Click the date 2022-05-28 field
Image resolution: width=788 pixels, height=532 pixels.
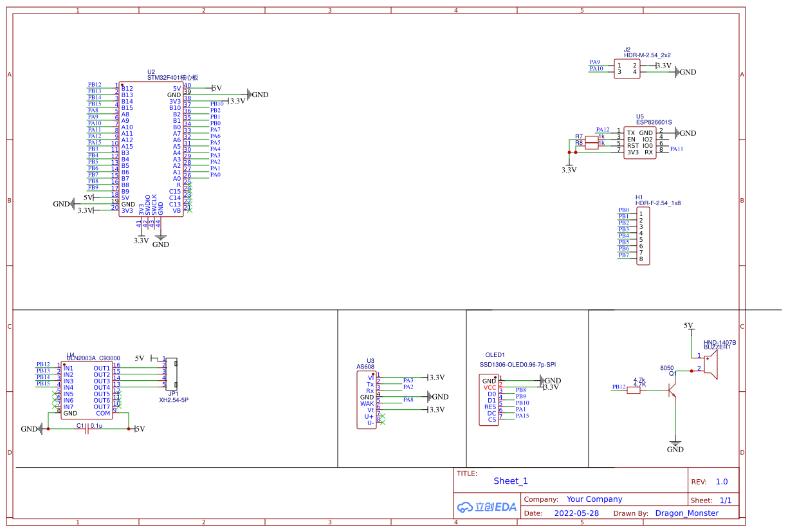point(576,513)
